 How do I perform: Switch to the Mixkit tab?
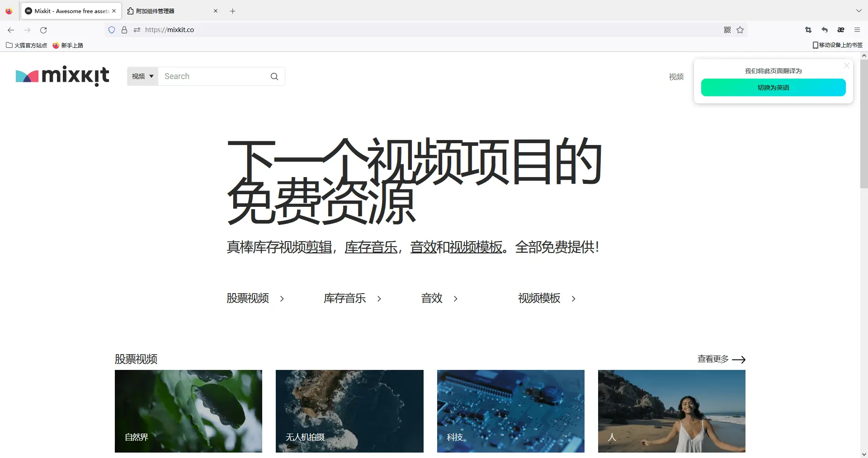(x=71, y=11)
